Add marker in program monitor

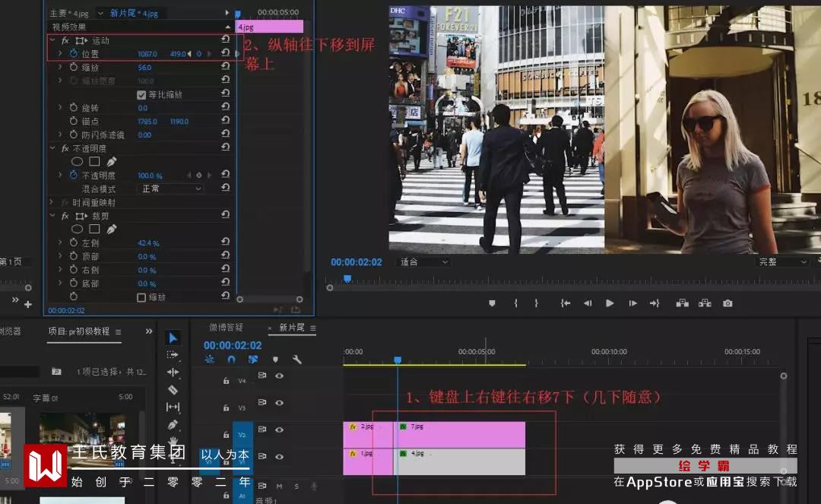click(x=492, y=303)
